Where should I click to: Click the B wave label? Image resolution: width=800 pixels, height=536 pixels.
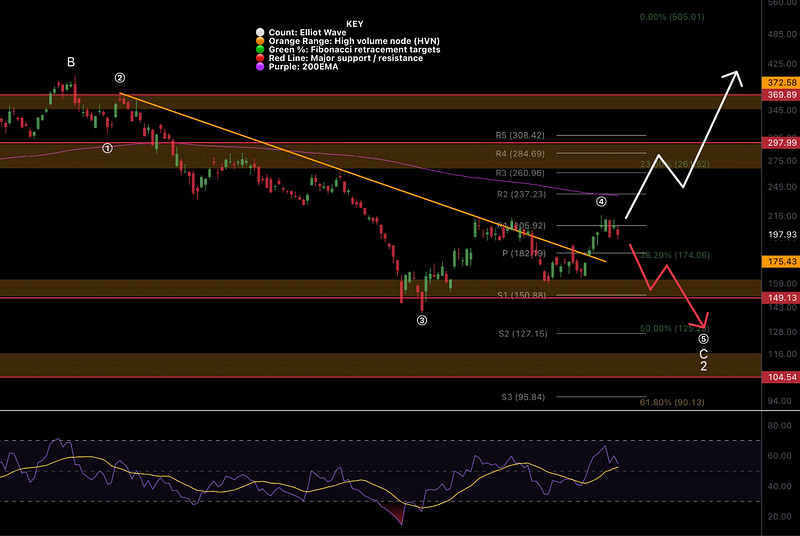71,62
